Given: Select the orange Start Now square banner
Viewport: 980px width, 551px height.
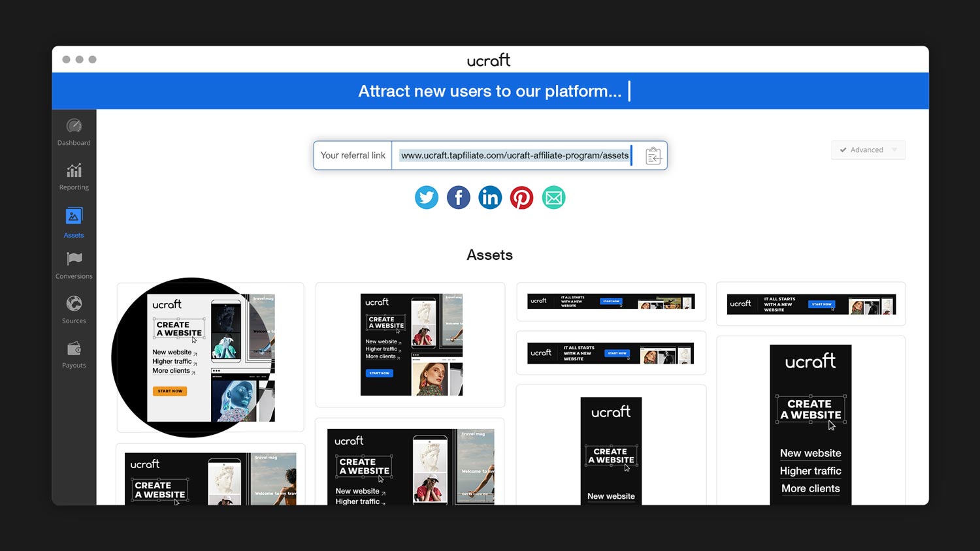Looking at the screenshot, I should (210, 357).
